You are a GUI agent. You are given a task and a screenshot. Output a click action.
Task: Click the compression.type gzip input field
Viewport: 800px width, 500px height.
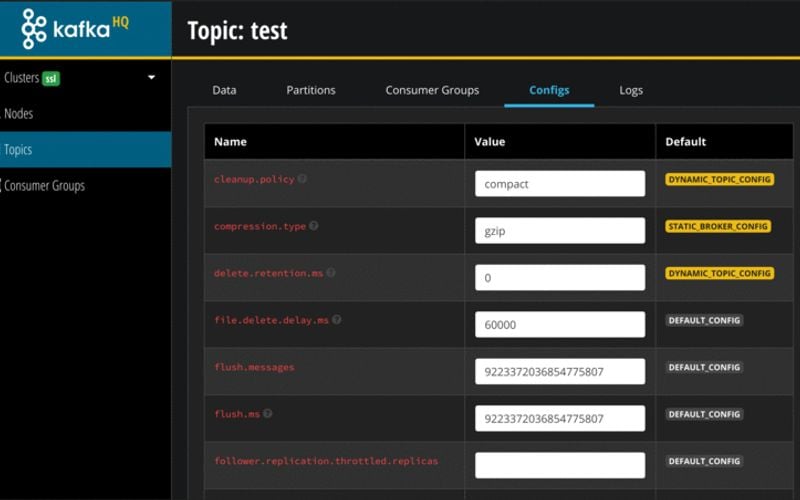click(560, 231)
